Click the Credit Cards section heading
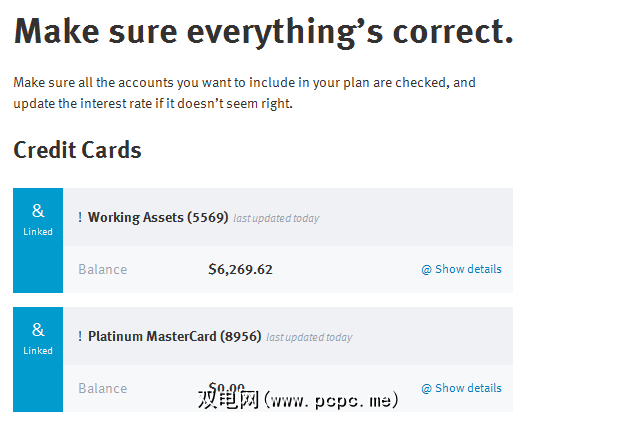 (x=77, y=150)
